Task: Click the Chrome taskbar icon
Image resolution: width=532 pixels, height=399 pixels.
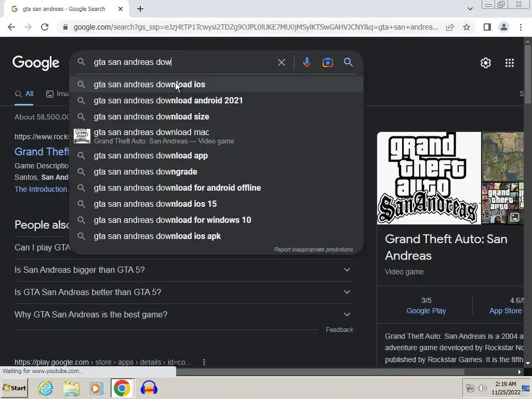Action: [122, 388]
